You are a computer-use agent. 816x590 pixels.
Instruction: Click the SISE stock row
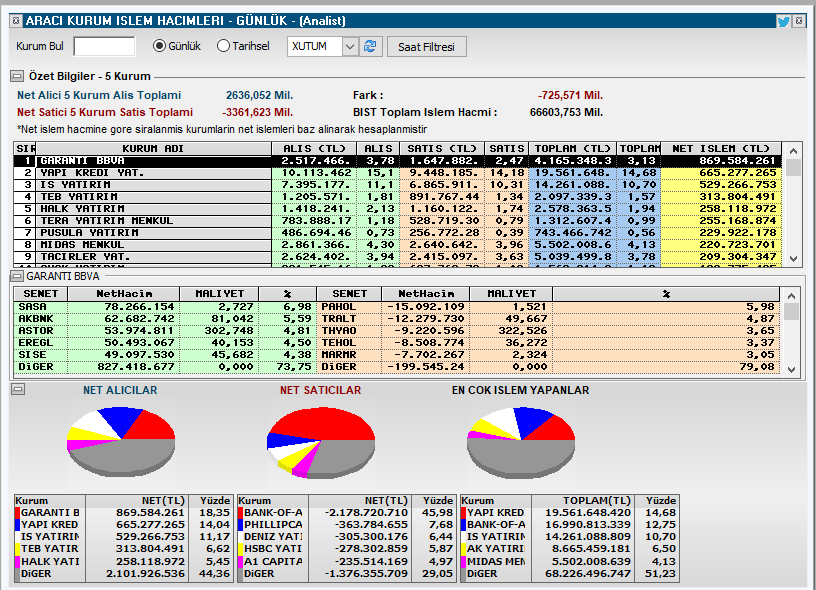(x=165, y=355)
